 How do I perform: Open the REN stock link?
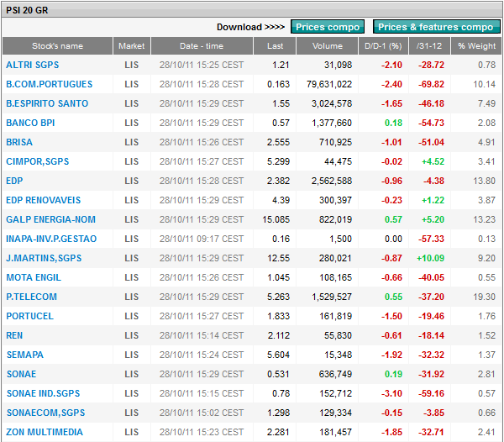(x=14, y=335)
